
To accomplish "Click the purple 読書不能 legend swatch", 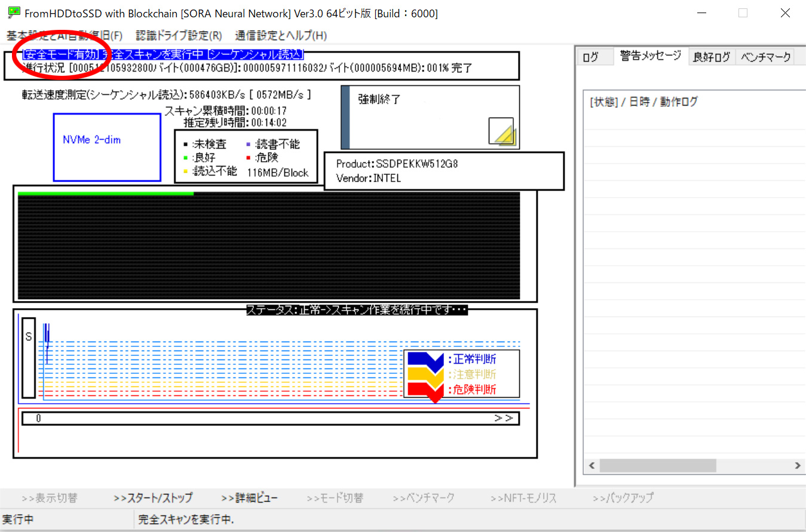I will pos(249,144).
